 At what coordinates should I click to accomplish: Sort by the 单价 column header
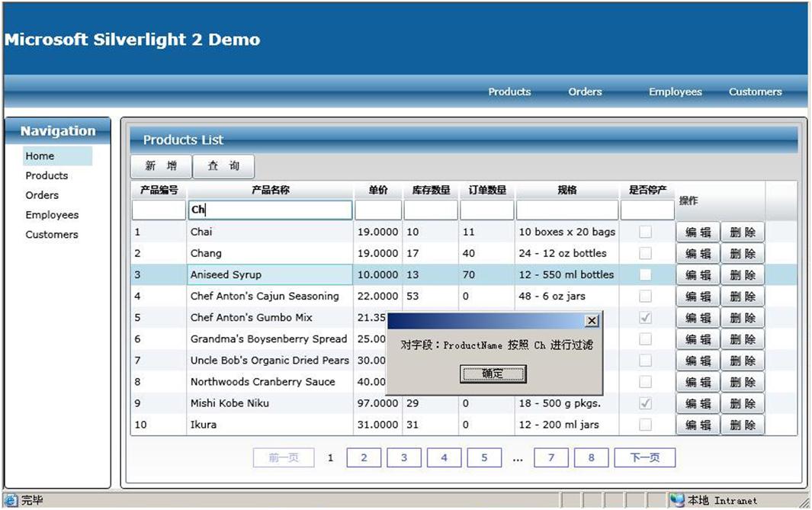click(378, 191)
